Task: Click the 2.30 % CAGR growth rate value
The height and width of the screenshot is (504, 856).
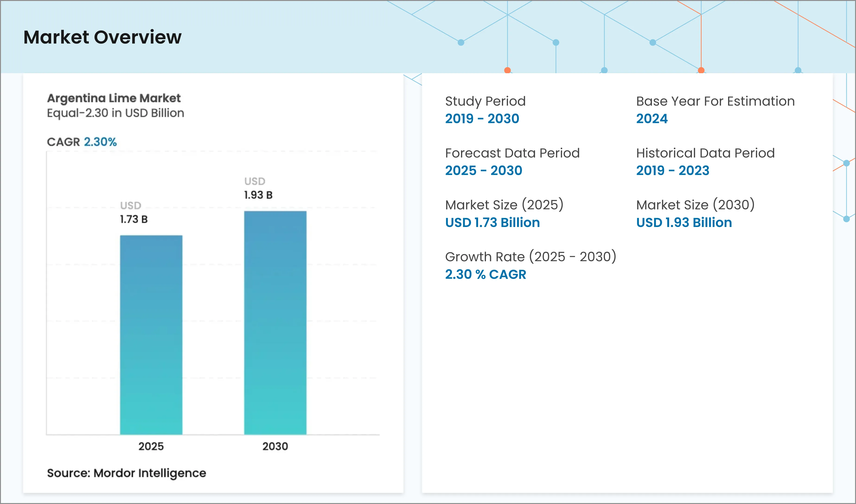Action: click(x=485, y=274)
